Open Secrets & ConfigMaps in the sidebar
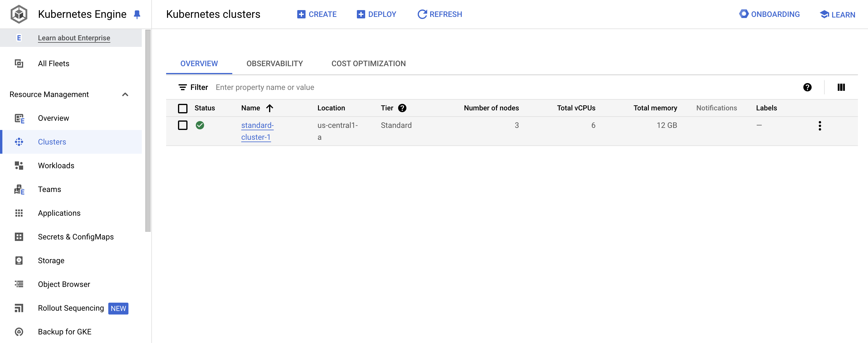This screenshot has height=343, width=868. pos(71,237)
